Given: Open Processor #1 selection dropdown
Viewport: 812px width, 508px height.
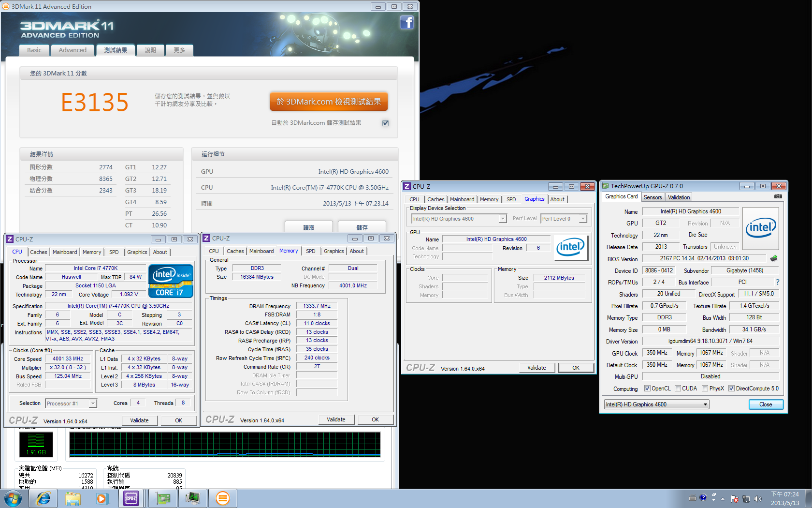Looking at the screenshot, I should 71,403.
